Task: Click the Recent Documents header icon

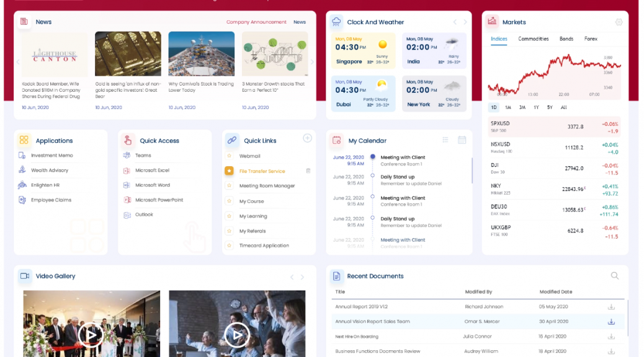Action: click(336, 276)
